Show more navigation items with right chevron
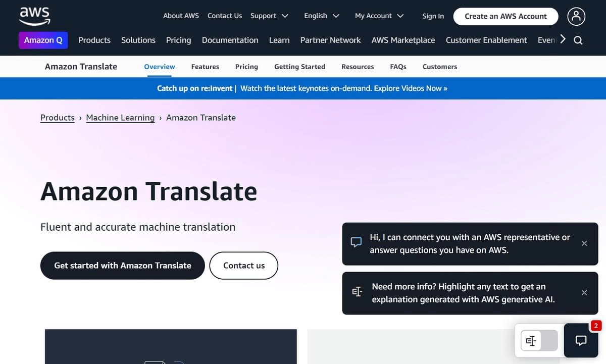Image resolution: width=606 pixels, height=364 pixels. pyautogui.click(x=563, y=39)
